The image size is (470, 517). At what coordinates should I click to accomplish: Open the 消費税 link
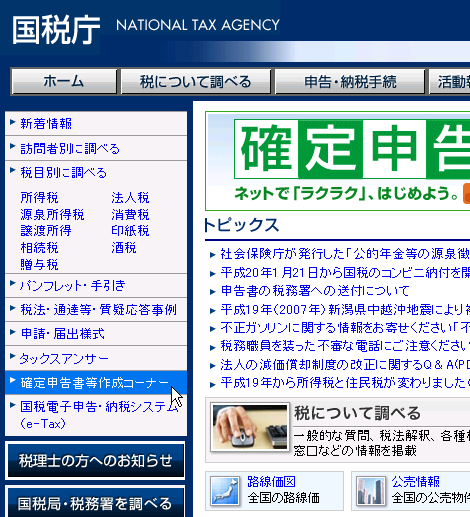(130, 214)
